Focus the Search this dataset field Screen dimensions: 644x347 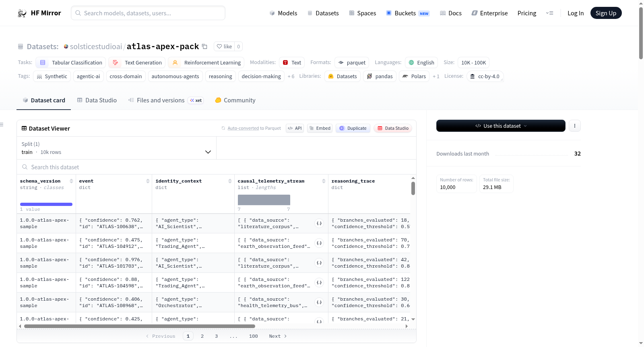tap(217, 167)
